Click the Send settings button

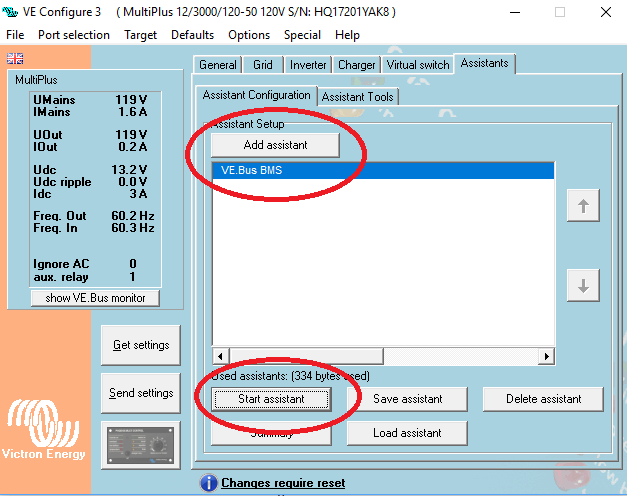pos(141,393)
